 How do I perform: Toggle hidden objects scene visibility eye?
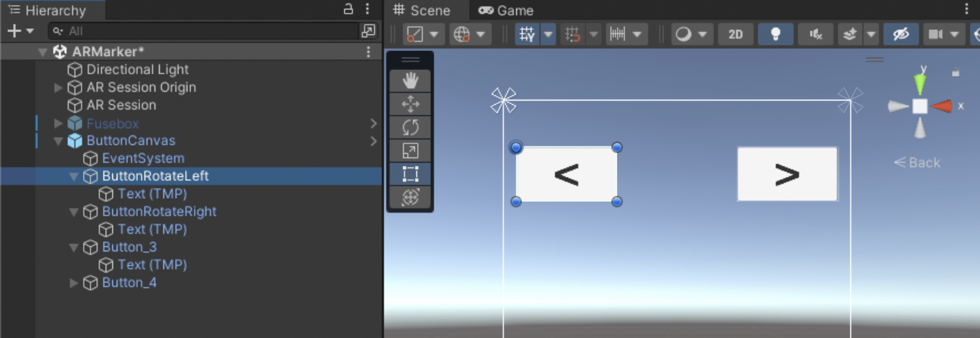click(x=901, y=34)
